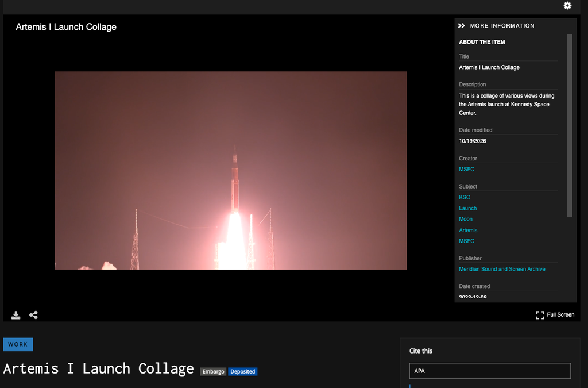Click the Artemis launch rocket image
This screenshot has width=588, height=388.
tap(231, 170)
